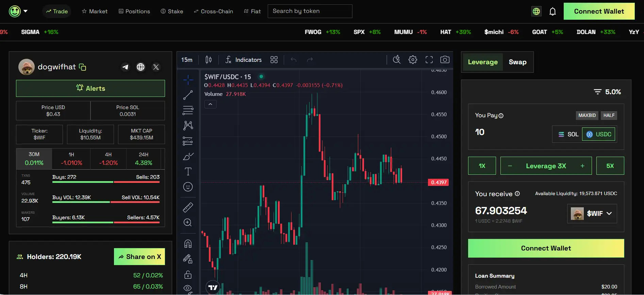Screen dimensions: 644x295
Task: Click the Share on X button
Action: coord(139,257)
